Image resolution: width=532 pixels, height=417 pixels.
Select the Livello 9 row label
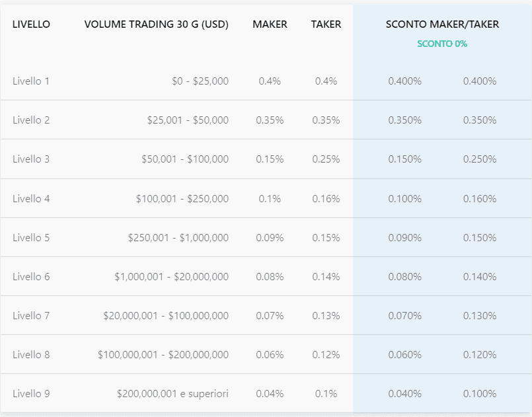click(x=31, y=394)
